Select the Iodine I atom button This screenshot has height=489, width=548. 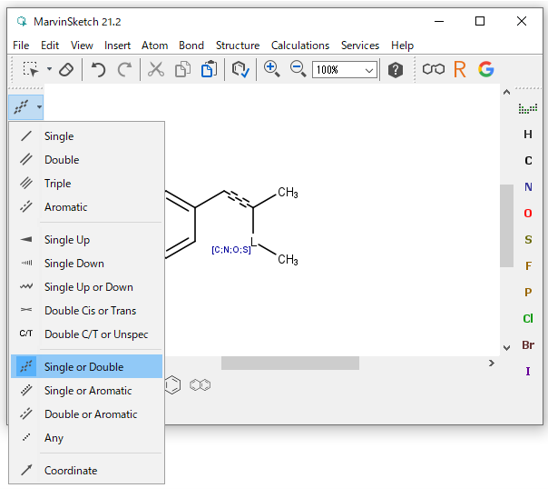coord(528,371)
